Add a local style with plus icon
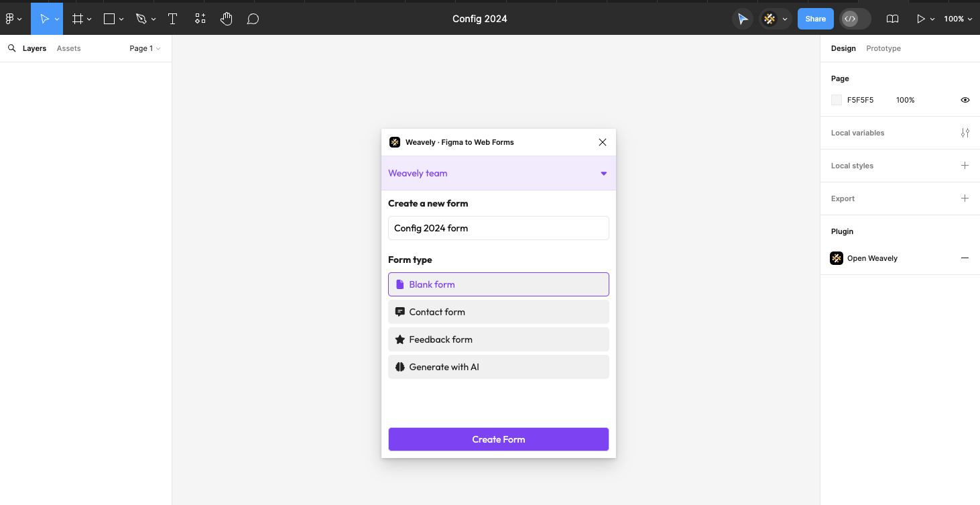The image size is (980, 505). [965, 166]
